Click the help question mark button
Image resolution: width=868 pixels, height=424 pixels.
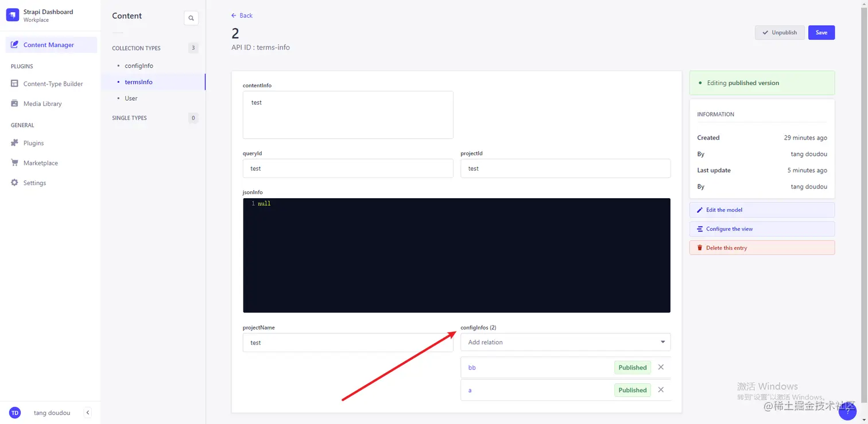tap(847, 411)
